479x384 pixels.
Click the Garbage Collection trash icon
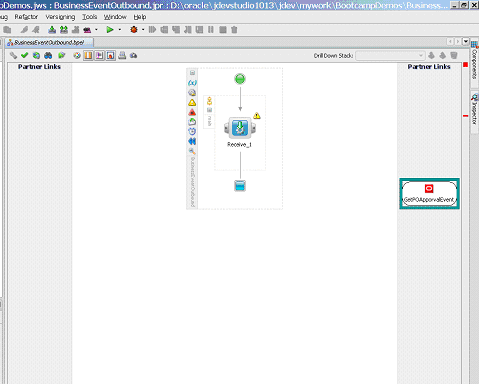(234, 30)
